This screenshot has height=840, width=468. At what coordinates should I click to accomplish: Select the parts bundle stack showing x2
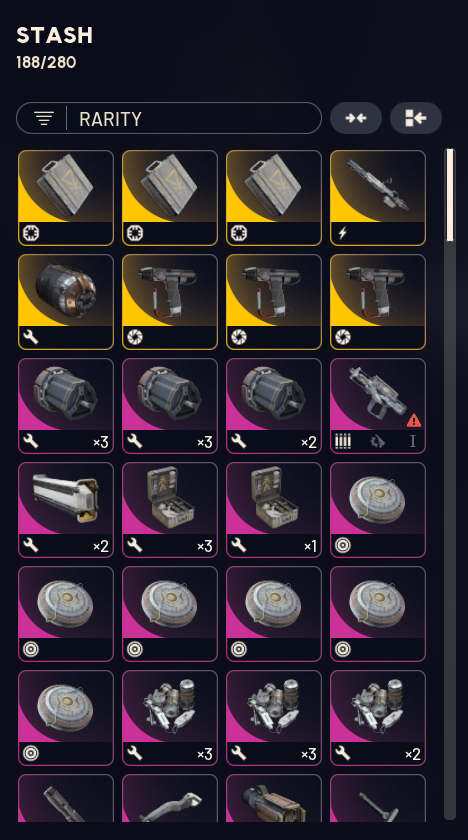tap(378, 717)
